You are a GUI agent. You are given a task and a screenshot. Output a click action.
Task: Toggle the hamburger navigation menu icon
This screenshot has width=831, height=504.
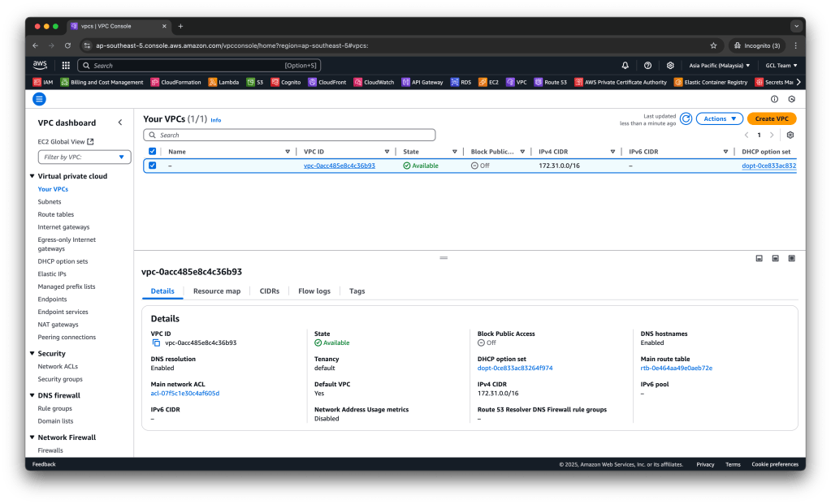(x=39, y=99)
